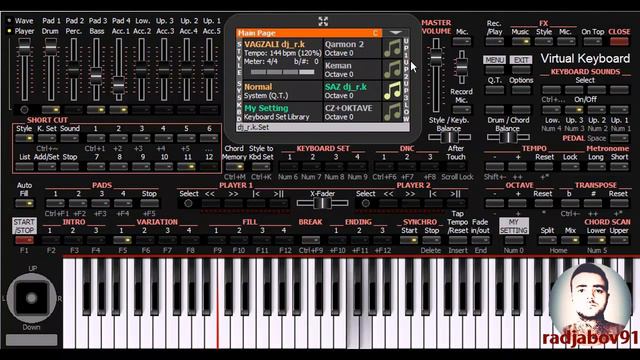Click the red CLOSE button
This screenshot has height=360, width=640.
coord(619,41)
